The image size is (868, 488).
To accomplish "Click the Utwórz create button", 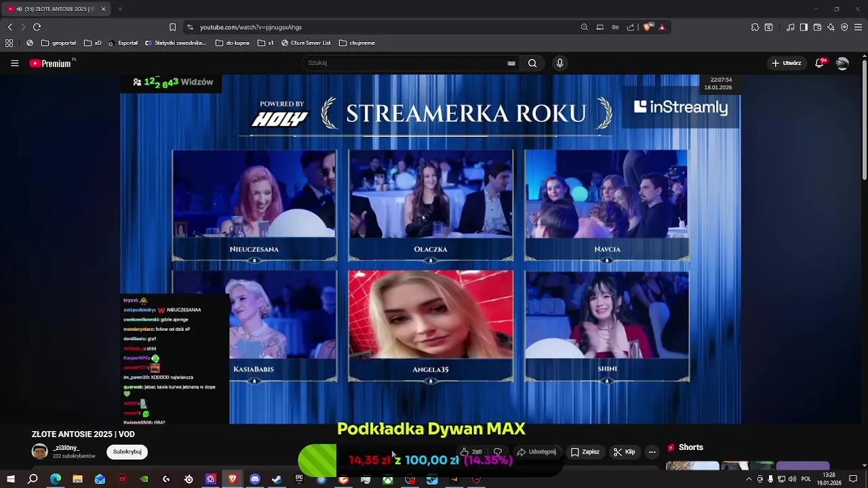I will 787,63.
